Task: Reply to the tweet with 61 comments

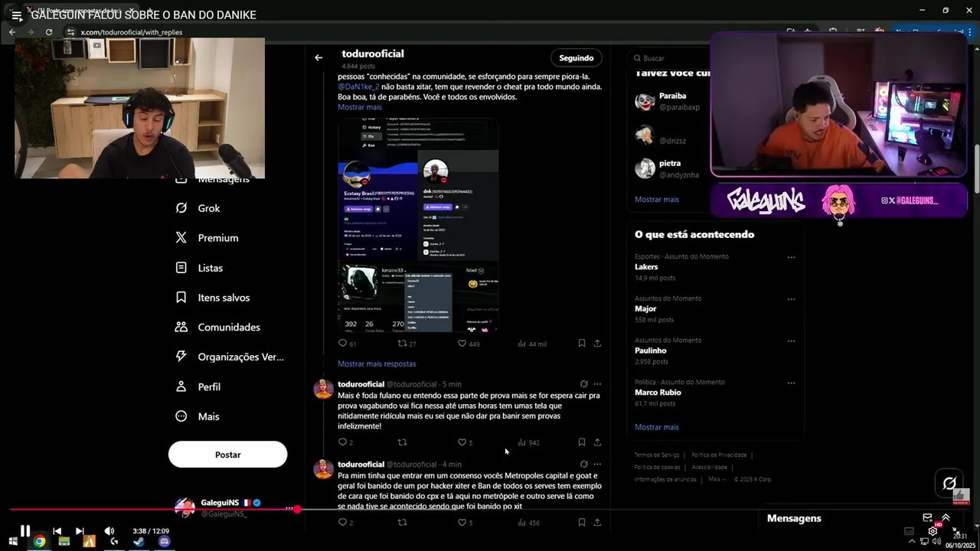Action: pos(348,344)
